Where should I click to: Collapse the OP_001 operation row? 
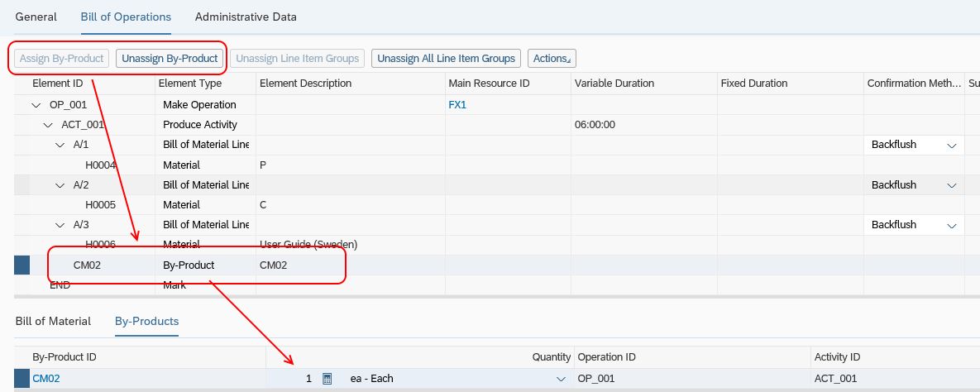(x=36, y=105)
